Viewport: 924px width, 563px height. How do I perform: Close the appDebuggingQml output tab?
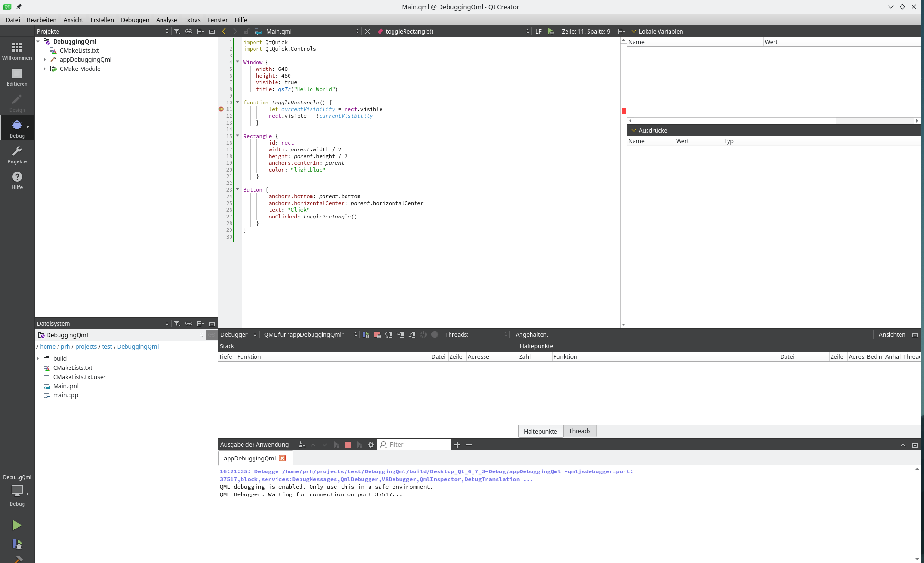pyautogui.click(x=282, y=458)
